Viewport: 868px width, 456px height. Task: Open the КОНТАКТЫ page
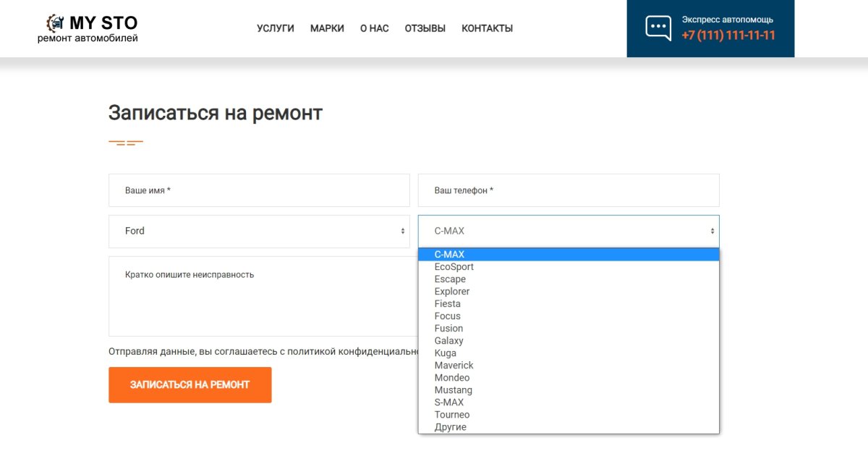487,28
